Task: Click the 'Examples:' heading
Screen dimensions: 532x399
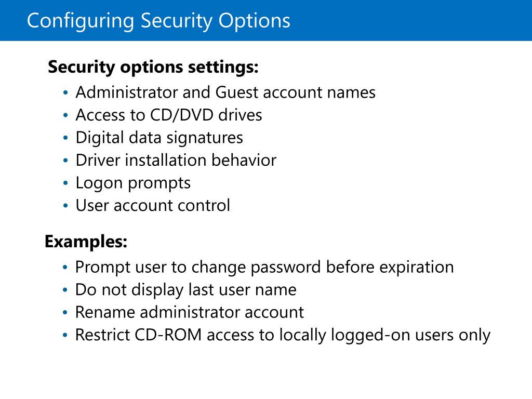Action: (x=86, y=242)
